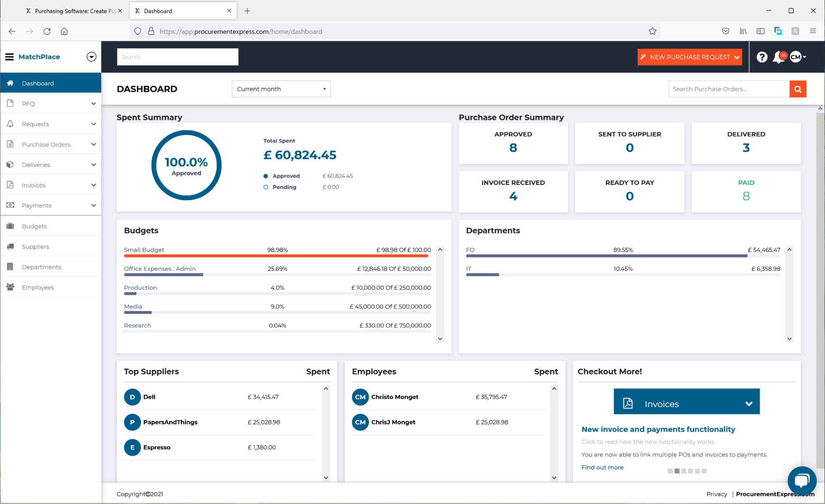Click the notifications bell showing 86 alerts
This screenshot has width=825, height=504.
(x=778, y=57)
